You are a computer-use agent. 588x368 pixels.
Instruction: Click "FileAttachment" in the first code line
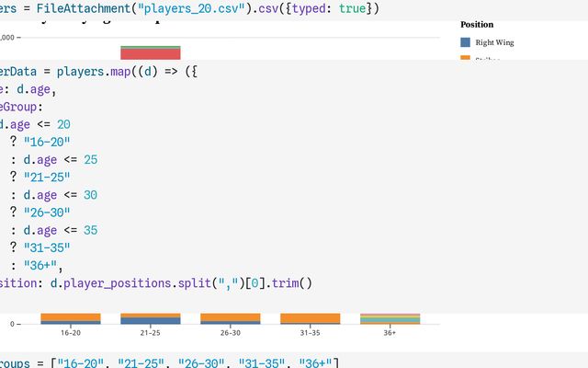coord(84,8)
